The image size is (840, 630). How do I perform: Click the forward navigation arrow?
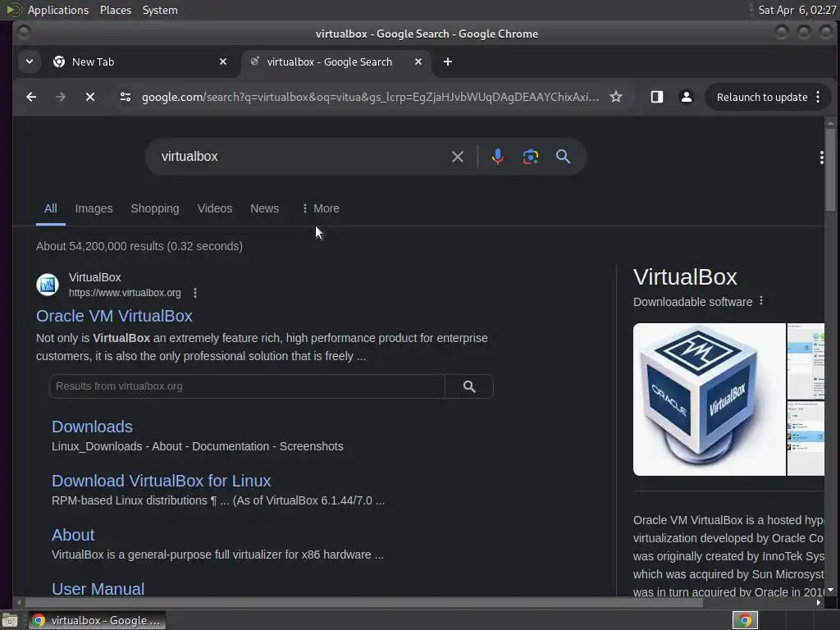click(61, 97)
